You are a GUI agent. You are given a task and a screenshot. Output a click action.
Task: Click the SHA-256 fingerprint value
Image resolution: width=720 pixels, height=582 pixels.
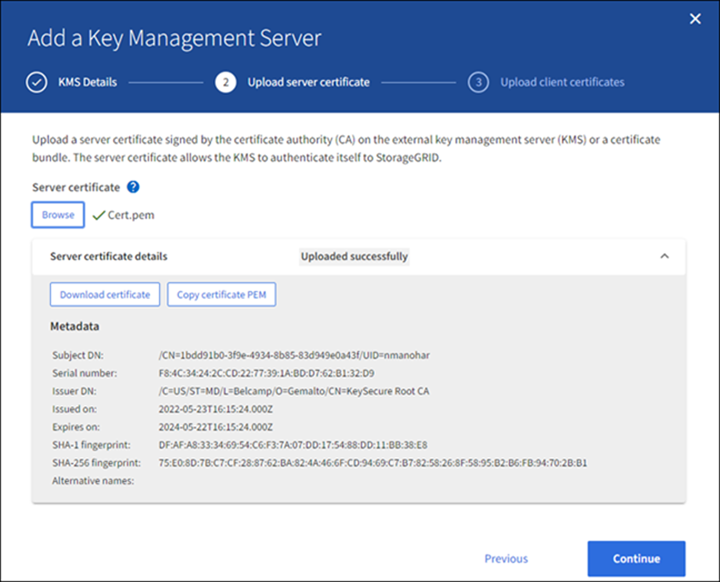click(372, 463)
